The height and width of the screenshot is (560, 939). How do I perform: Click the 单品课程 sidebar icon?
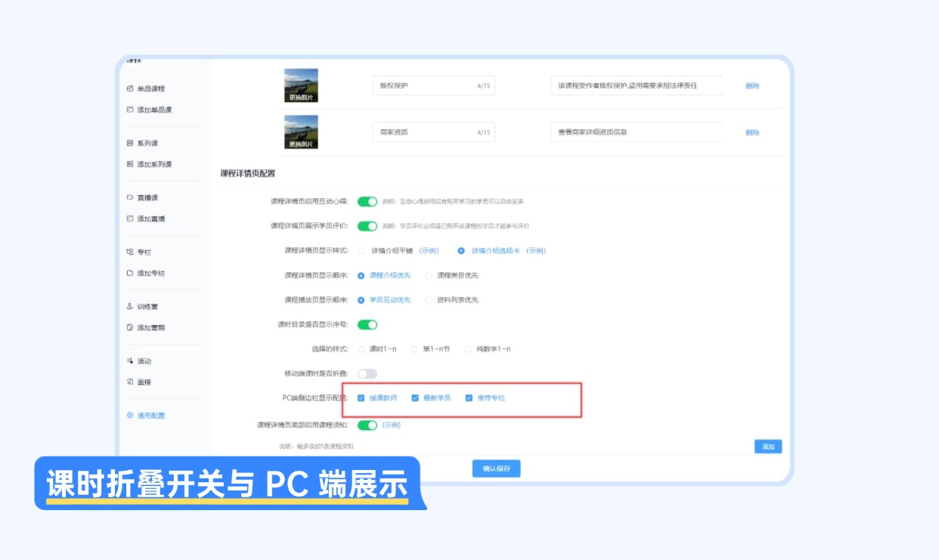tap(130, 89)
